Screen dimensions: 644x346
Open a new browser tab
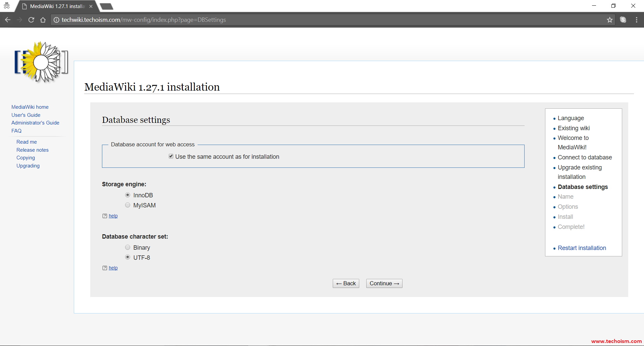[107, 6]
